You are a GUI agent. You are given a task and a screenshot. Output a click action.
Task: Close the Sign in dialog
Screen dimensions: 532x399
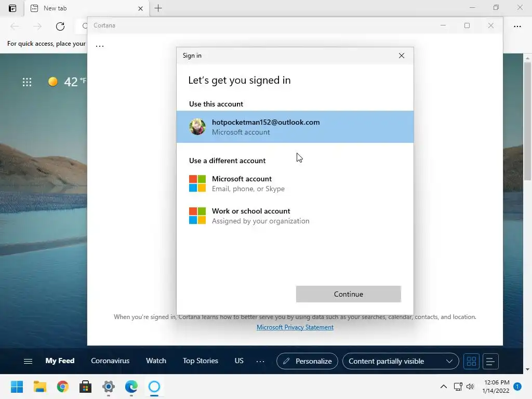(402, 56)
